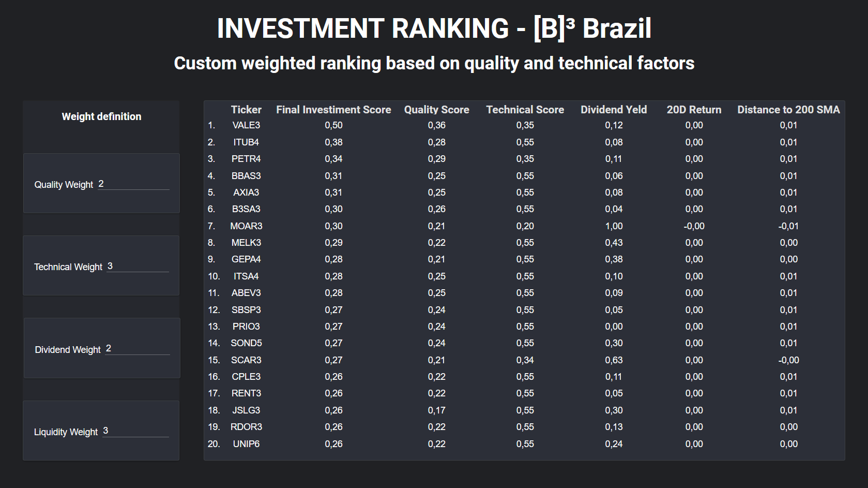Click the 20D Return column header

[694, 110]
